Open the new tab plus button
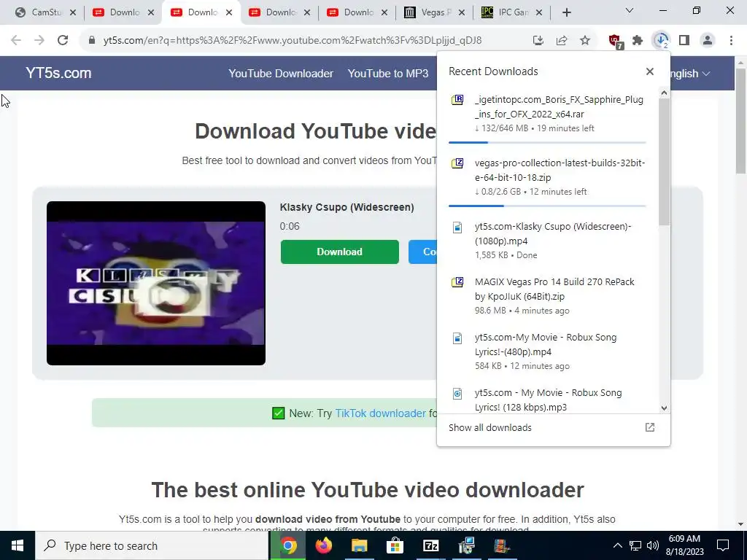Viewport: 747px width, 560px height. coord(566,13)
